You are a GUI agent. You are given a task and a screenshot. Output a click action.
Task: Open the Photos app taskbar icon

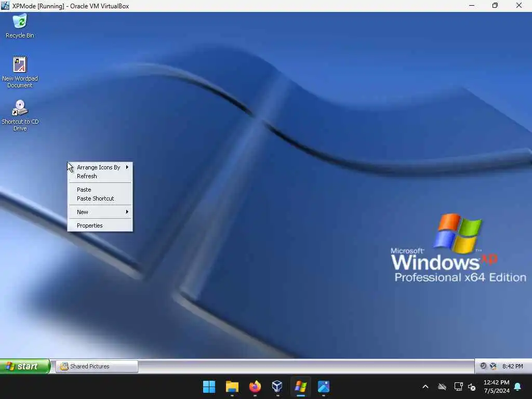tap(324, 387)
